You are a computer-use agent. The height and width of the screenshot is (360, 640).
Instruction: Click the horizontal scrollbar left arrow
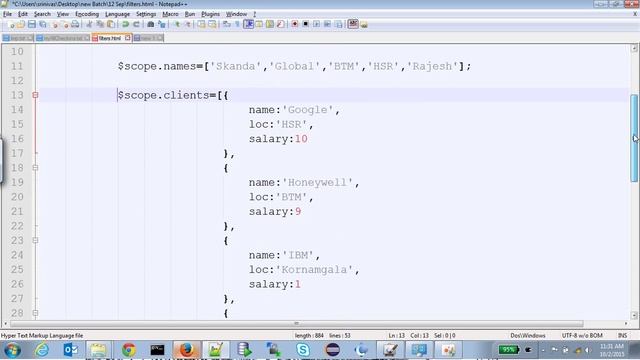(x=5, y=324)
